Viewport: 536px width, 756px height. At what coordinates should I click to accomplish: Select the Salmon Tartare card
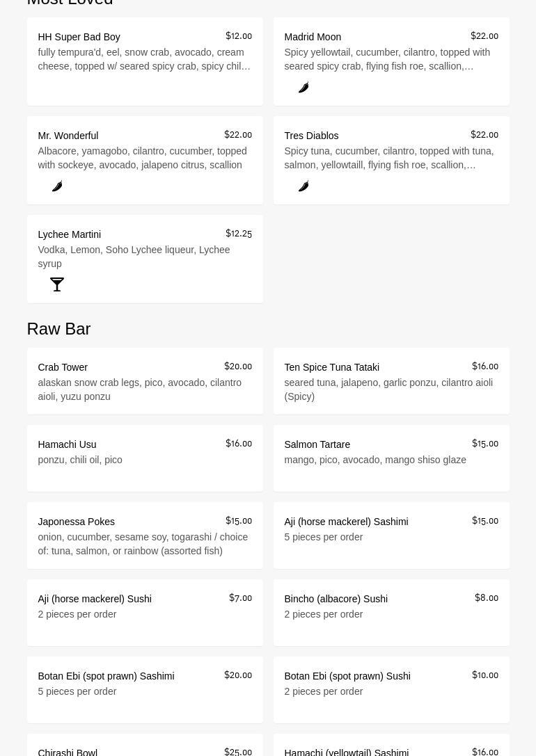pyautogui.click(x=317, y=444)
